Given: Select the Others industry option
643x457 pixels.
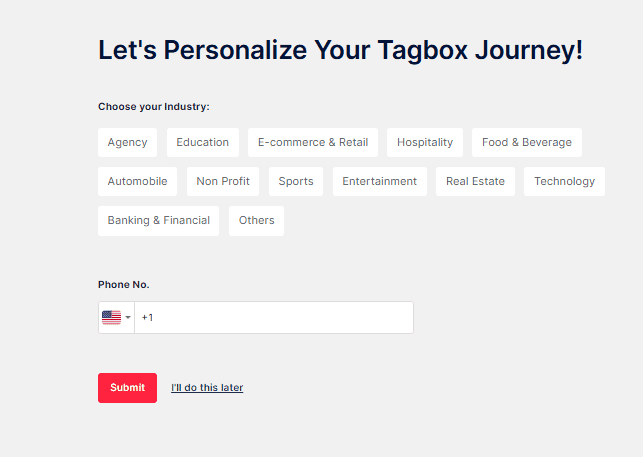Looking at the screenshot, I should (x=257, y=220).
